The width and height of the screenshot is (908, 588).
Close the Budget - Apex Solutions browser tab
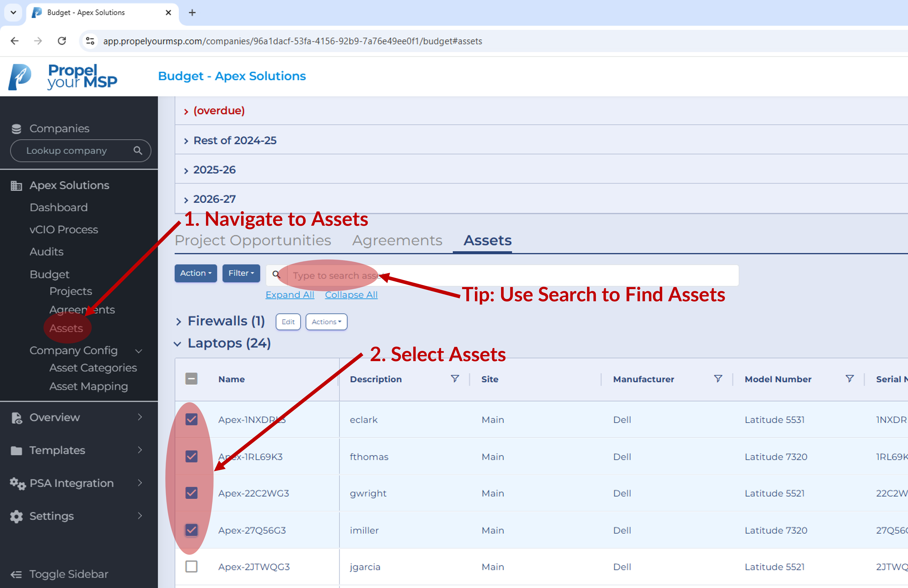coord(168,13)
